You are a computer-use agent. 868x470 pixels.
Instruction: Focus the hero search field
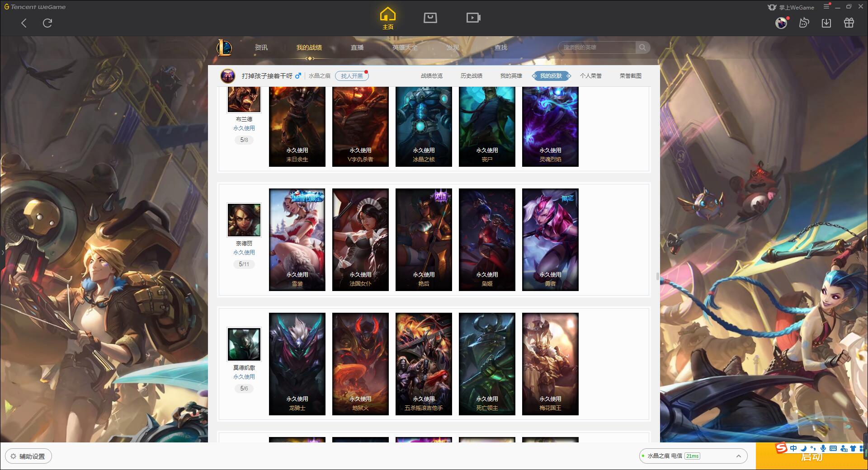pos(597,47)
